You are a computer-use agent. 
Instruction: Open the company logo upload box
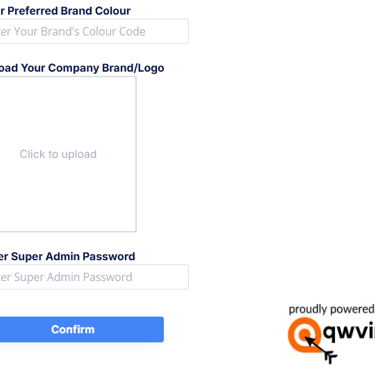pos(68,154)
